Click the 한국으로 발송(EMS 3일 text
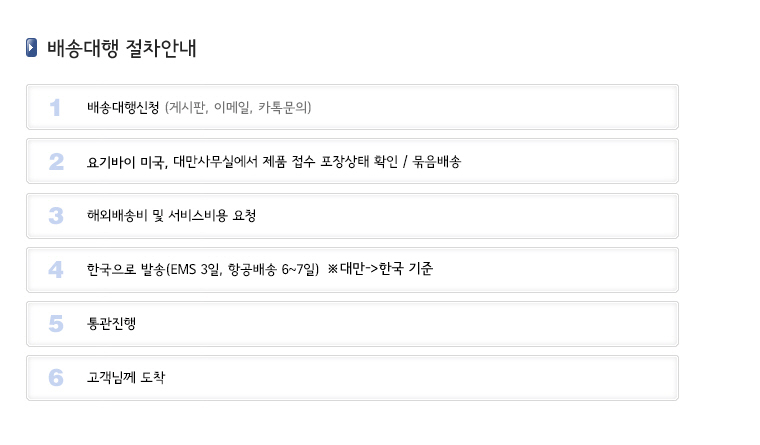The image size is (760, 445). [153, 269]
